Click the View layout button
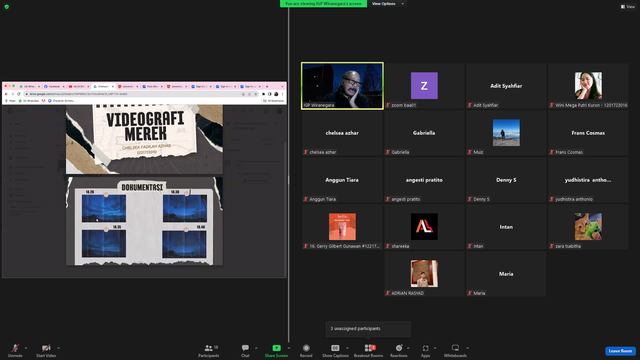Viewport: 640px width, 360px height. click(628, 7)
